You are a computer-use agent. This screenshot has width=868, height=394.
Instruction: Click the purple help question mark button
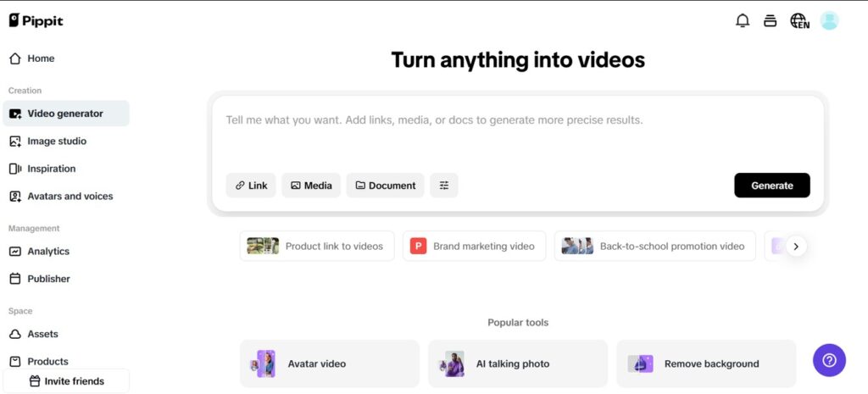coord(829,360)
